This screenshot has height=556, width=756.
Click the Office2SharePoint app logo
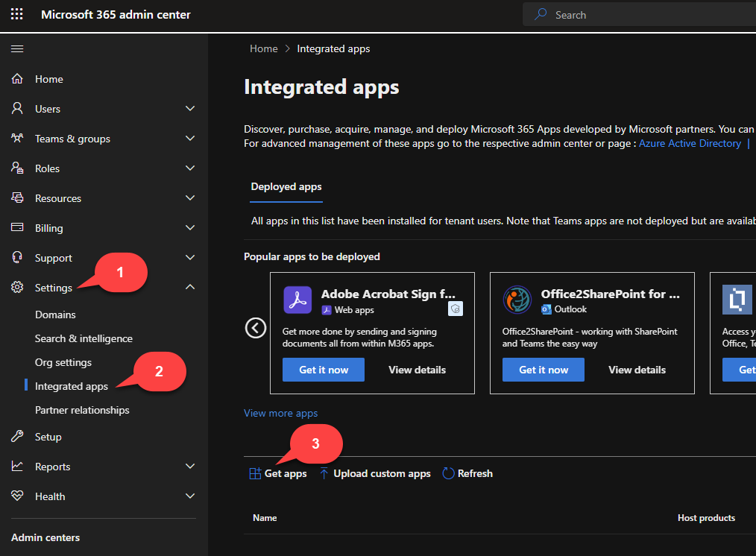pos(517,300)
